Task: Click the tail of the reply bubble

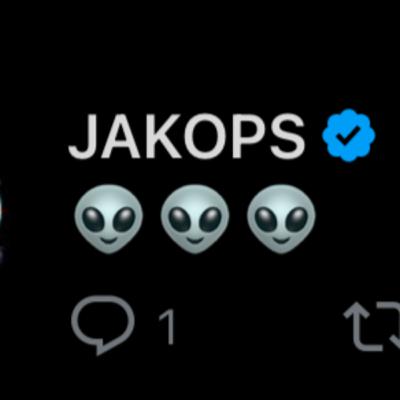Action: (102, 347)
